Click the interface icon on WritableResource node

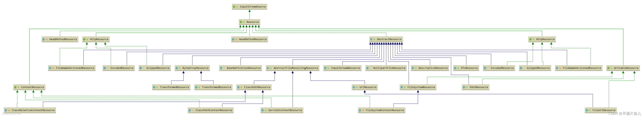coord(608,68)
